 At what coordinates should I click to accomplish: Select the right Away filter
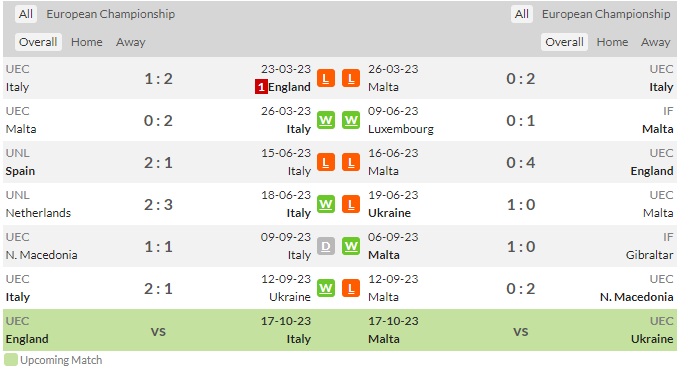[655, 42]
